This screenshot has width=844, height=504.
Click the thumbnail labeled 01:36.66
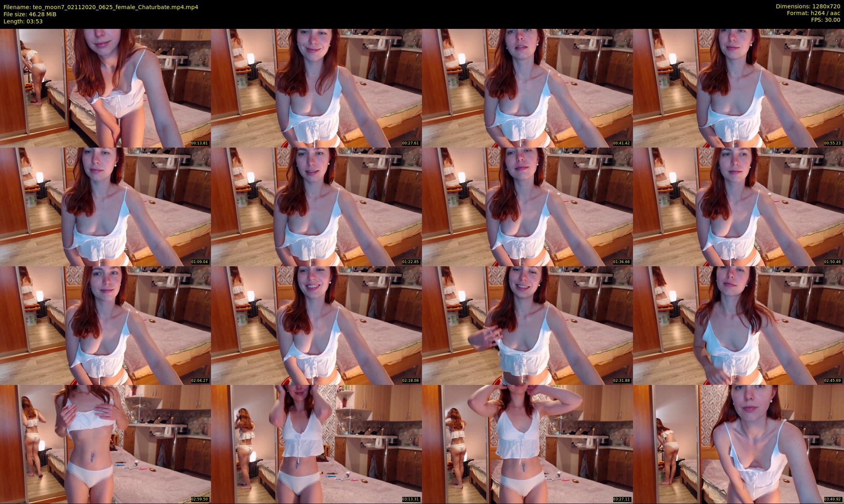tap(527, 207)
